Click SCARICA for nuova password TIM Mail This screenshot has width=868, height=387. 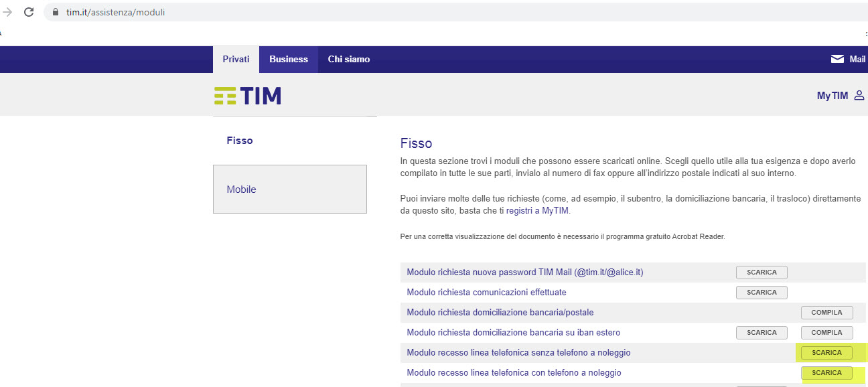[x=762, y=273]
